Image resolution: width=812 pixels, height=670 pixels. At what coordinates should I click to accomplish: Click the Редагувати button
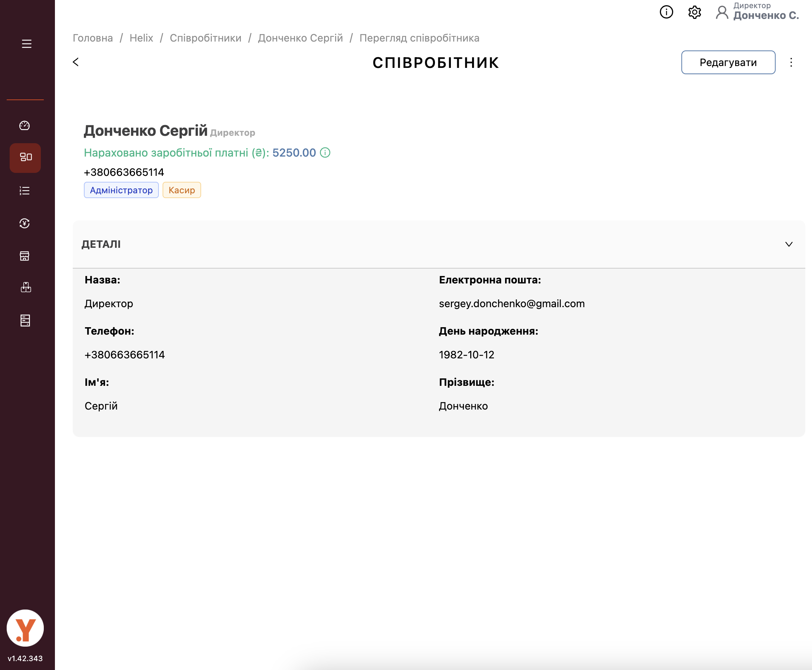pos(728,63)
